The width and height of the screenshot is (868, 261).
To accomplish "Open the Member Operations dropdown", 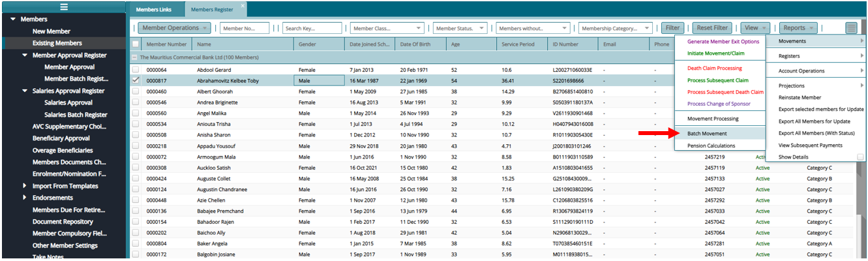I will coord(174,28).
